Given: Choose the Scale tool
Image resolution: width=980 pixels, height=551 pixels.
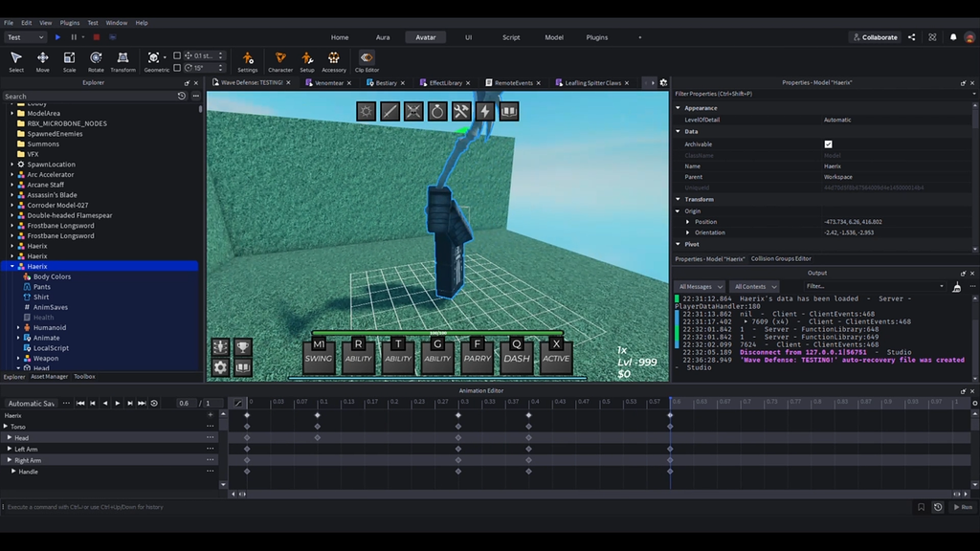Looking at the screenshot, I should (69, 61).
